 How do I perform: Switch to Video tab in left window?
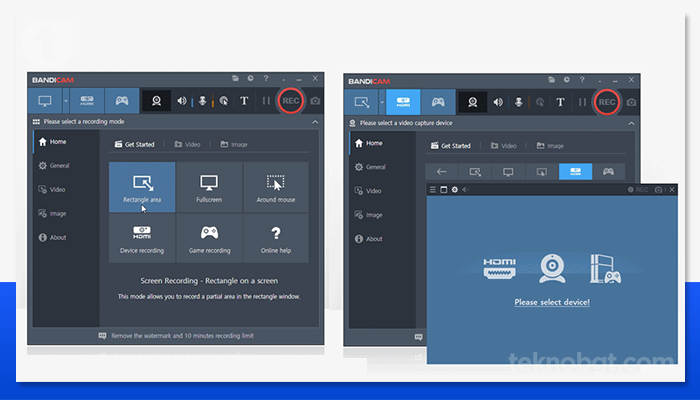tap(188, 144)
